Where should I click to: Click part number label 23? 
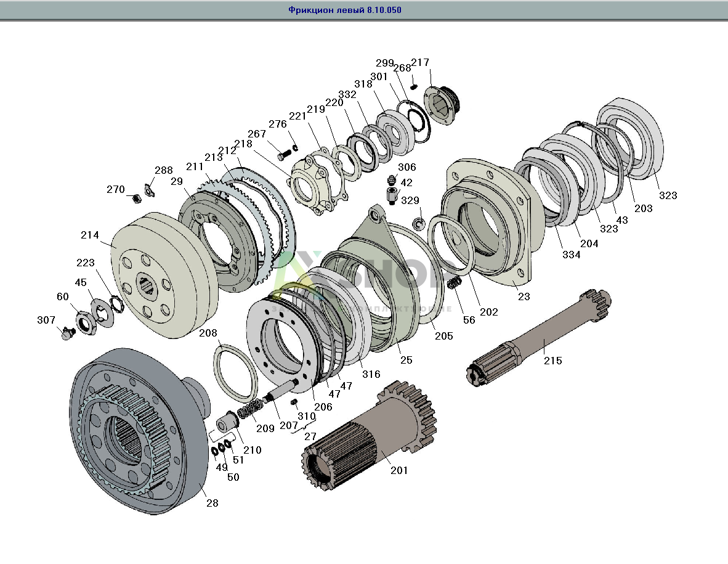pyautogui.click(x=524, y=296)
